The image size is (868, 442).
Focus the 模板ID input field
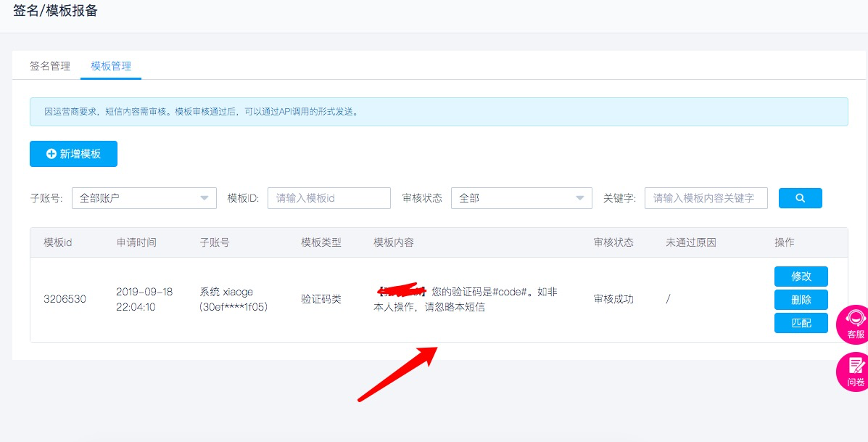pyautogui.click(x=328, y=197)
